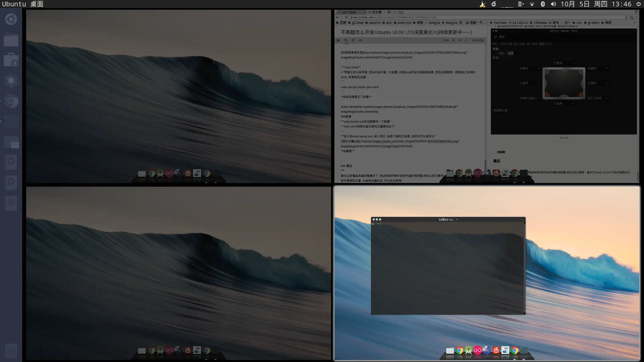
Task: Click the blue camera shutter icon in the bright workspace dock
Action: [x=487, y=350]
